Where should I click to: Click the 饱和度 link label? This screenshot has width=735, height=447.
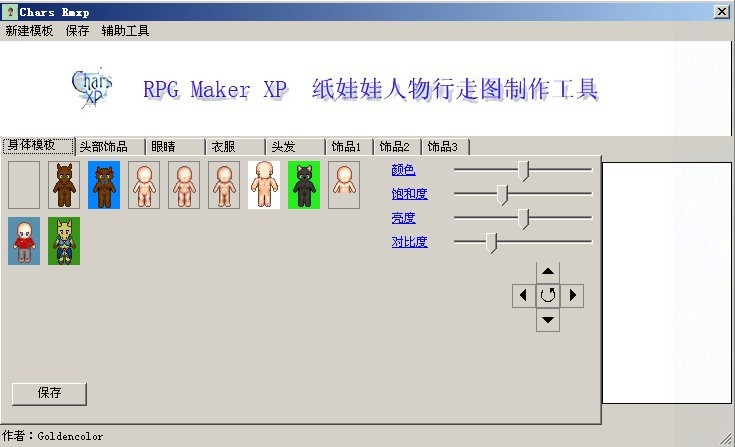409,194
